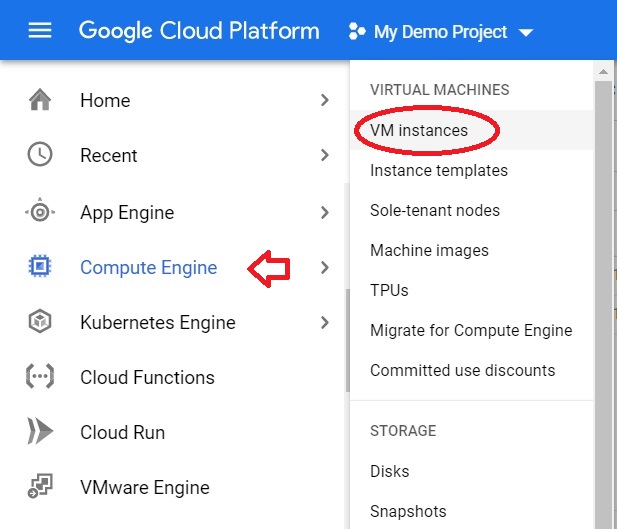Select Instance templates menu entry

coord(439,170)
